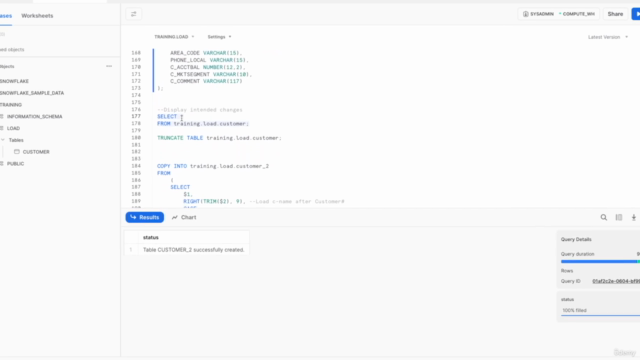This screenshot has height=360, width=640.
Task: Click the SYSADMIN role icon
Action: tap(526, 14)
